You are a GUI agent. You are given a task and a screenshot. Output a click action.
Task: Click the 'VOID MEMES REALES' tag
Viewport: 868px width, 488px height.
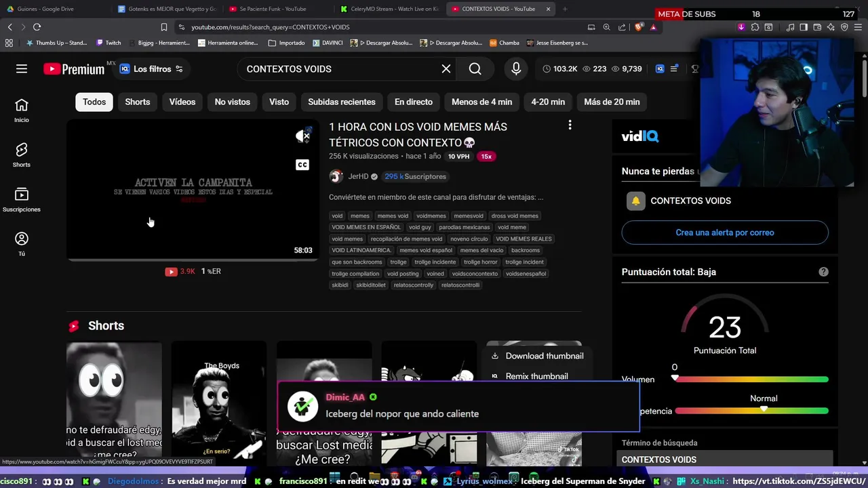point(524,239)
